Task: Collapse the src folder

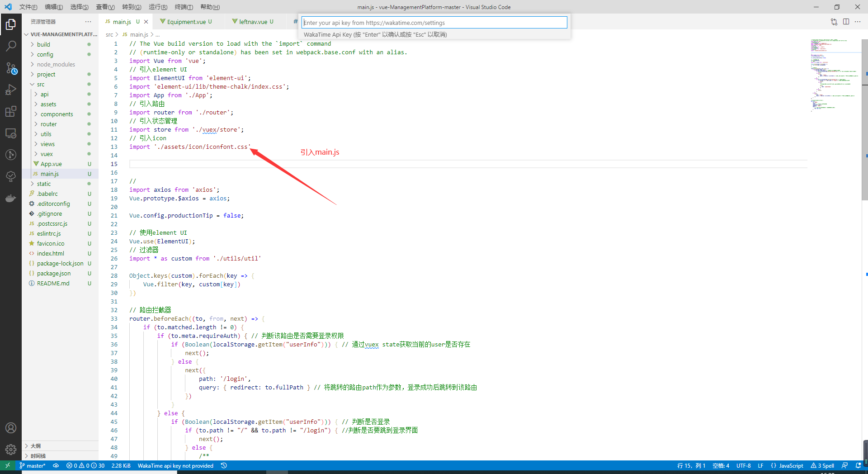Action: (60, 84)
